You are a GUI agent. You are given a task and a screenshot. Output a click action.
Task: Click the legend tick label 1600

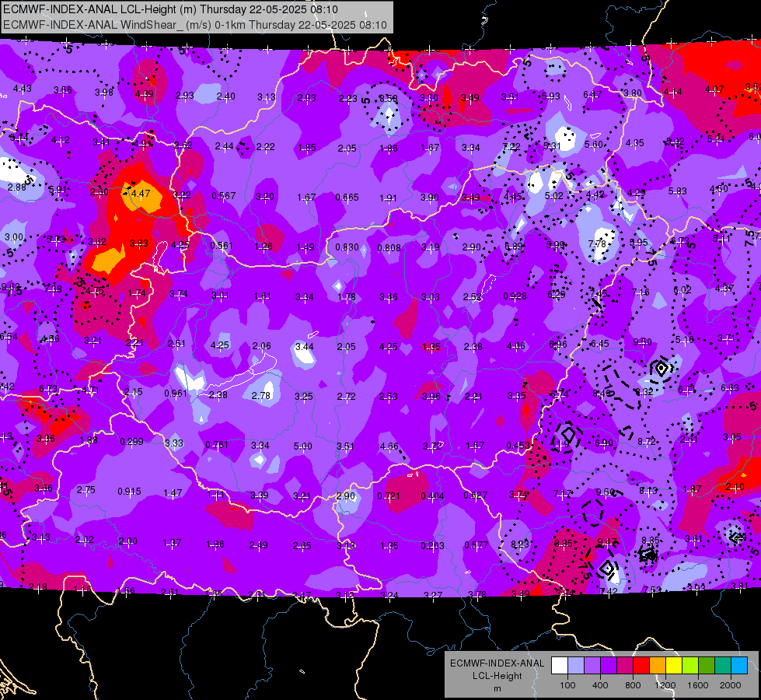(x=697, y=685)
